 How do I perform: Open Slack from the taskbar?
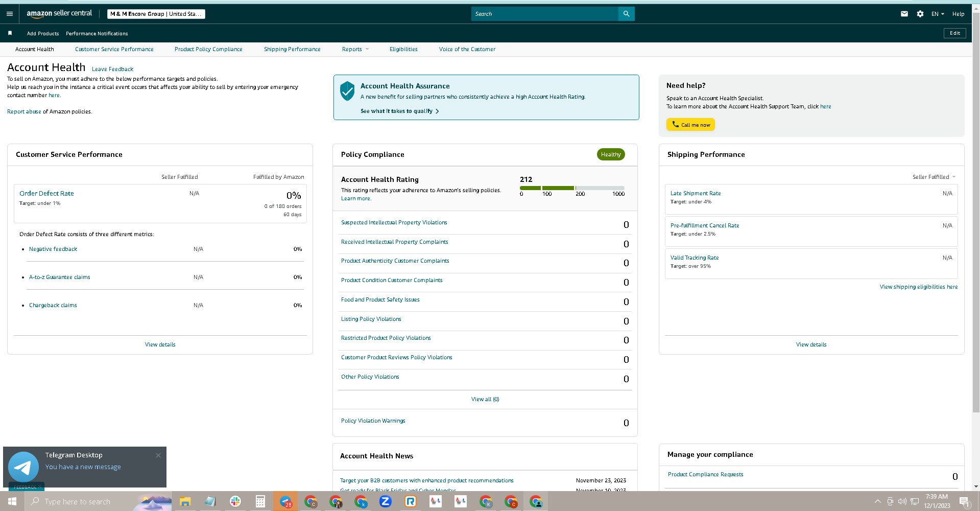(235, 501)
